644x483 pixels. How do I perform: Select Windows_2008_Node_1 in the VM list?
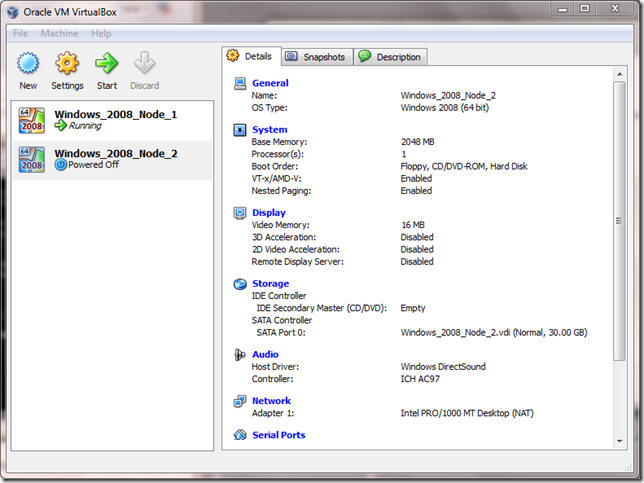tap(112, 120)
